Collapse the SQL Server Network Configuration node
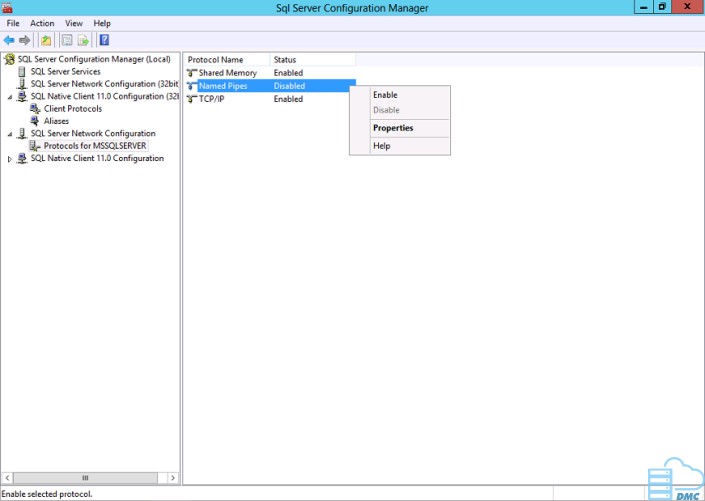Screen dimensions: 705x501 tap(9, 134)
